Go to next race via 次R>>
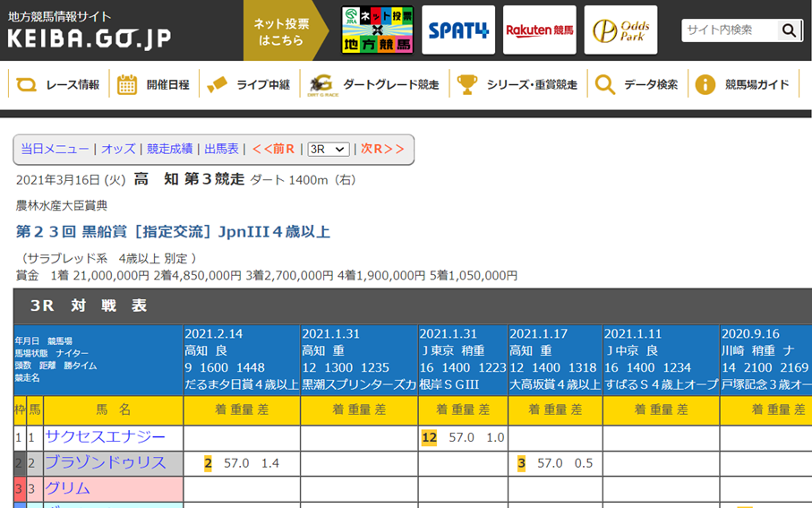 coord(382,149)
